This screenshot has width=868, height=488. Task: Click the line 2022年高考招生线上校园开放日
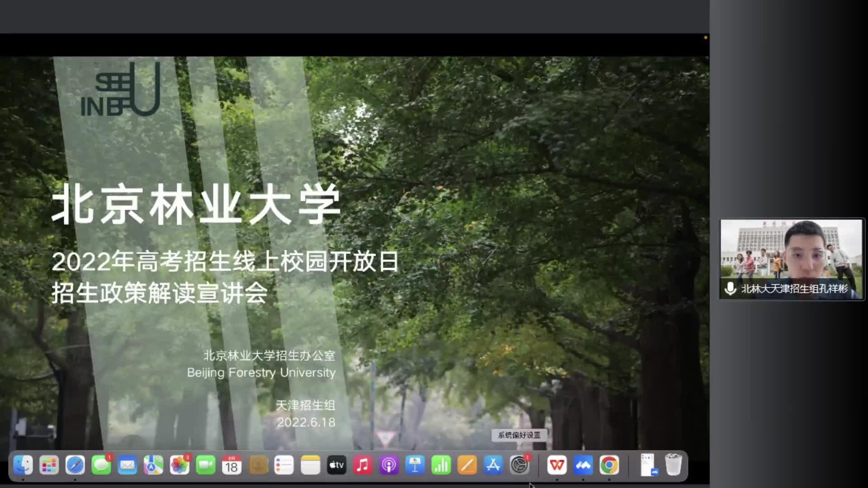(225, 262)
